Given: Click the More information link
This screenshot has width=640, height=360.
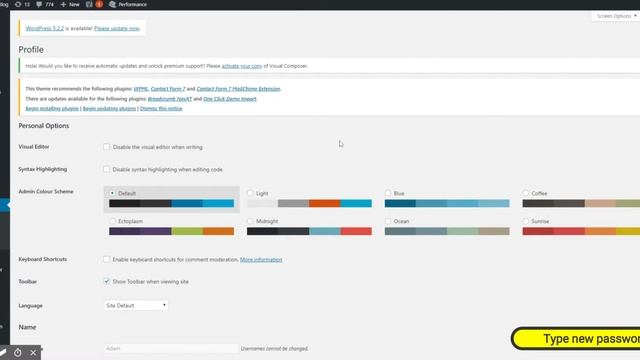Looking at the screenshot, I should (x=261, y=260).
